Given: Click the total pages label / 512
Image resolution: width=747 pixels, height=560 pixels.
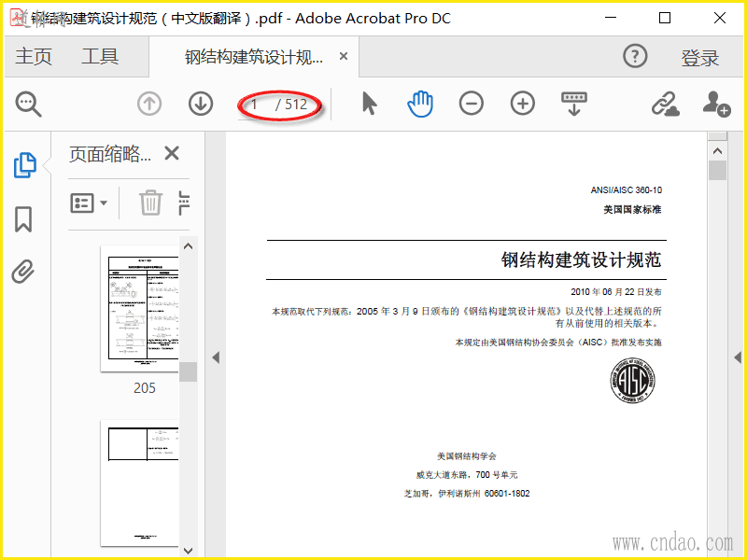Looking at the screenshot, I should (x=291, y=104).
